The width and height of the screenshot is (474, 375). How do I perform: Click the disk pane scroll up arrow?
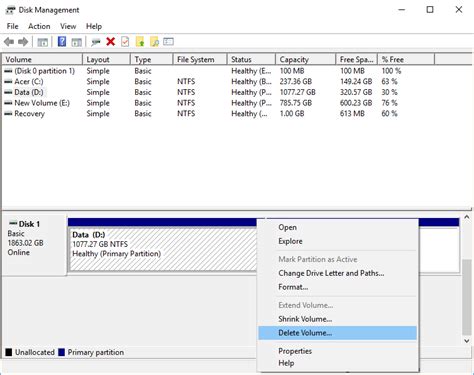pyautogui.click(x=467, y=218)
